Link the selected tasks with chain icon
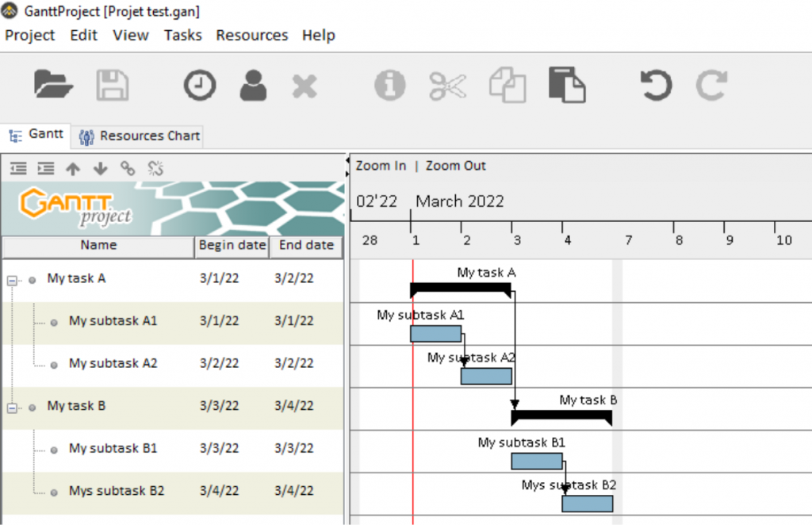Screen dimensions: 812x525 (128, 168)
